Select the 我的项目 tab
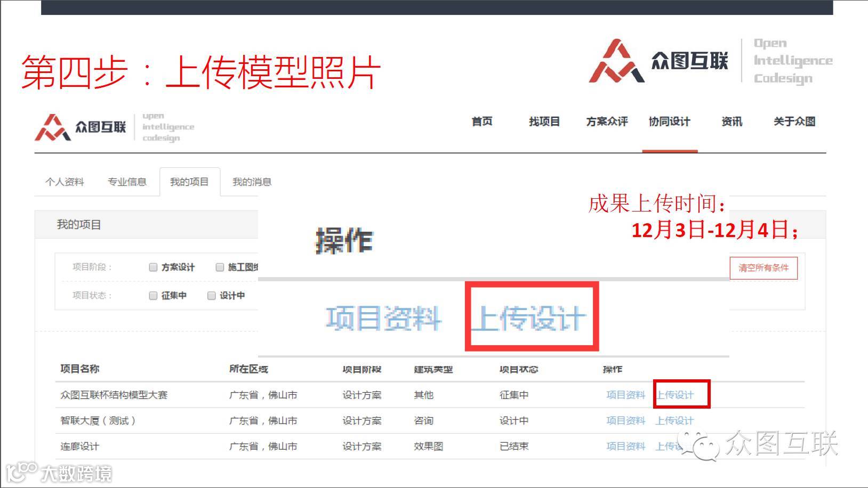Image resolution: width=868 pixels, height=488 pixels. click(x=189, y=182)
